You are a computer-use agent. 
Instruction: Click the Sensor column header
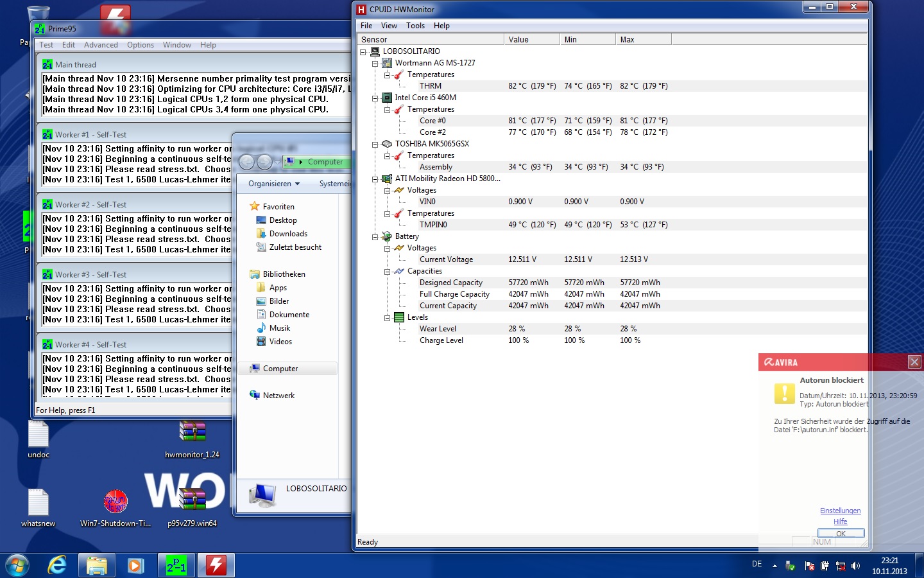430,39
